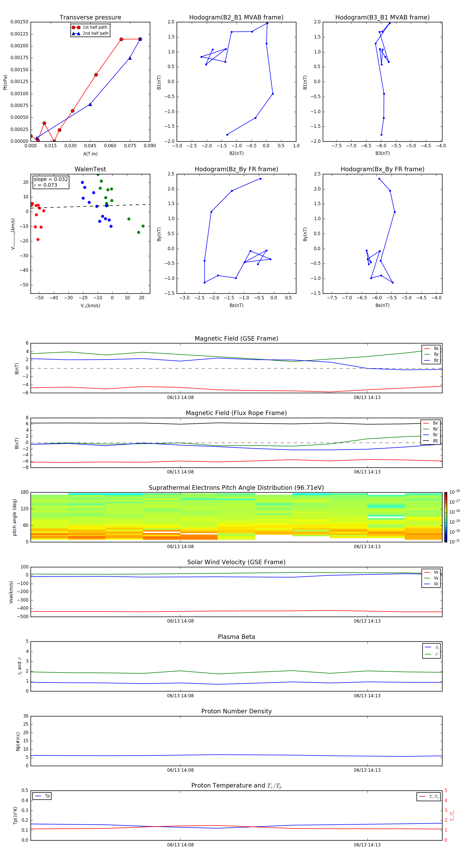Screen dimensions: 473x868
Task: Click the "Bx(nT)" x-axis label
Action: (382, 306)
